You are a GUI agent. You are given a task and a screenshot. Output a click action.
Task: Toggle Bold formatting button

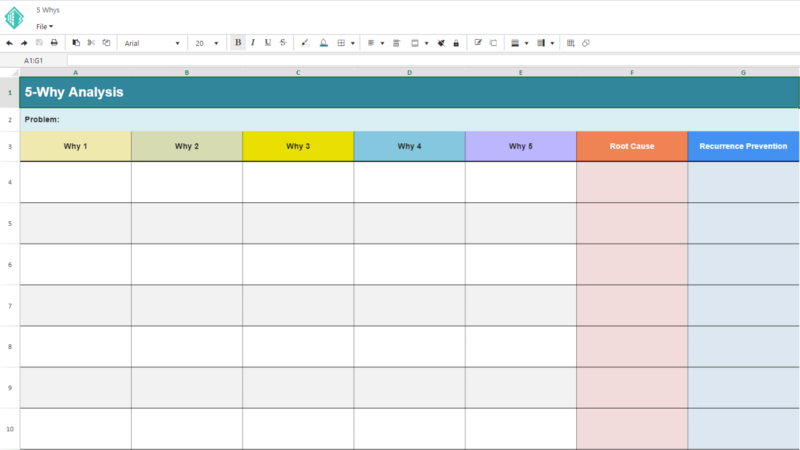(237, 43)
